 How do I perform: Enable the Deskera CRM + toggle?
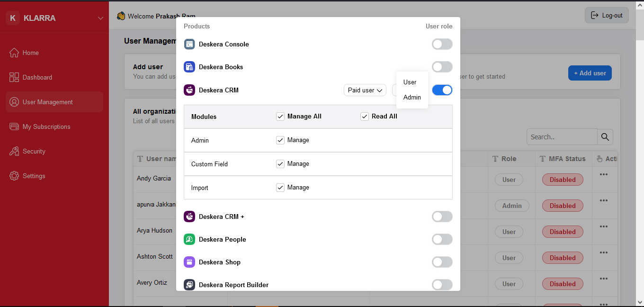(x=442, y=217)
